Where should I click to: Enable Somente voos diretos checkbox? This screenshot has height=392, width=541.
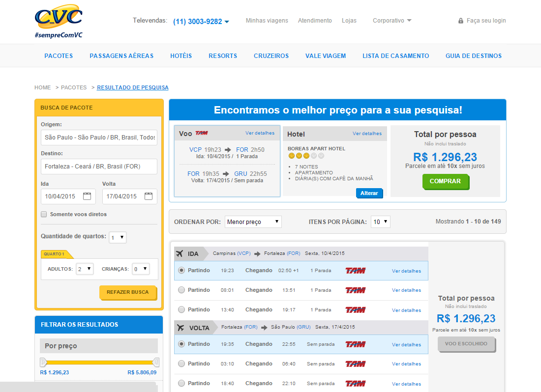pyautogui.click(x=44, y=214)
